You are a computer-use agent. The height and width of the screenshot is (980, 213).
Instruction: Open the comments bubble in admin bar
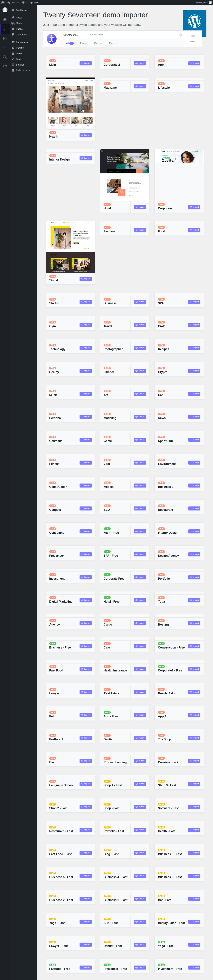point(25,2)
